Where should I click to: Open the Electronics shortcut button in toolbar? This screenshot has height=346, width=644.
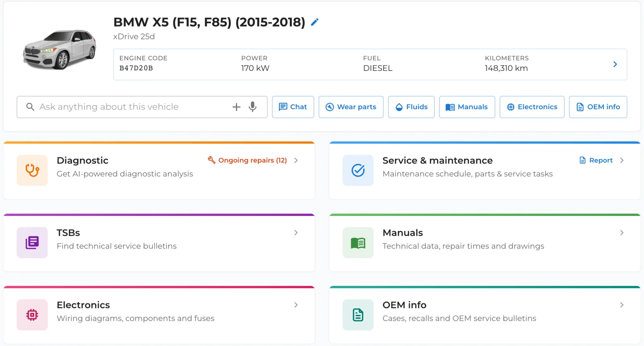[x=532, y=107]
